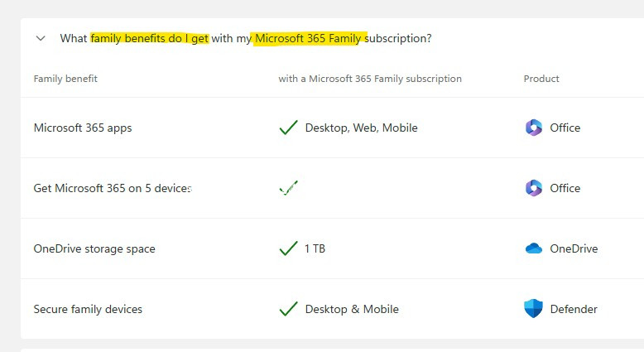
Task: Click the Office label in Microsoft 365 apps row
Action: (565, 128)
